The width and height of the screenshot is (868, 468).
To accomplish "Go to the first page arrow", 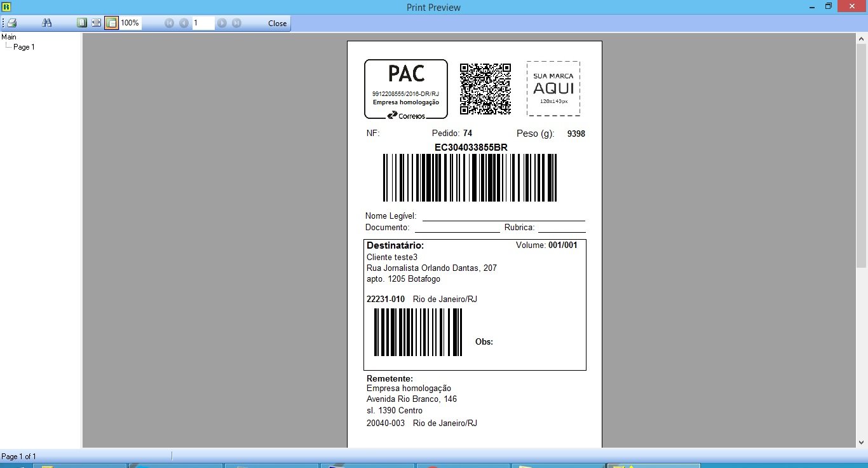I will tap(169, 23).
